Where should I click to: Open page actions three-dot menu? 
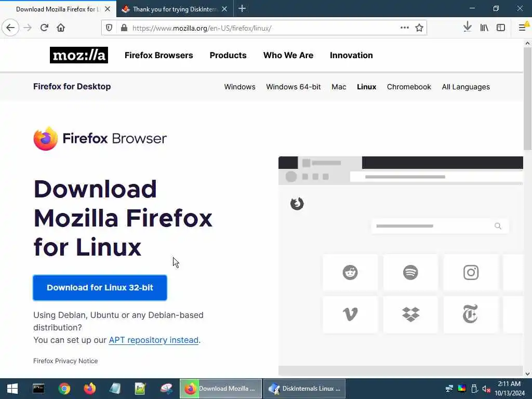pyautogui.click(x=404, y=28)
